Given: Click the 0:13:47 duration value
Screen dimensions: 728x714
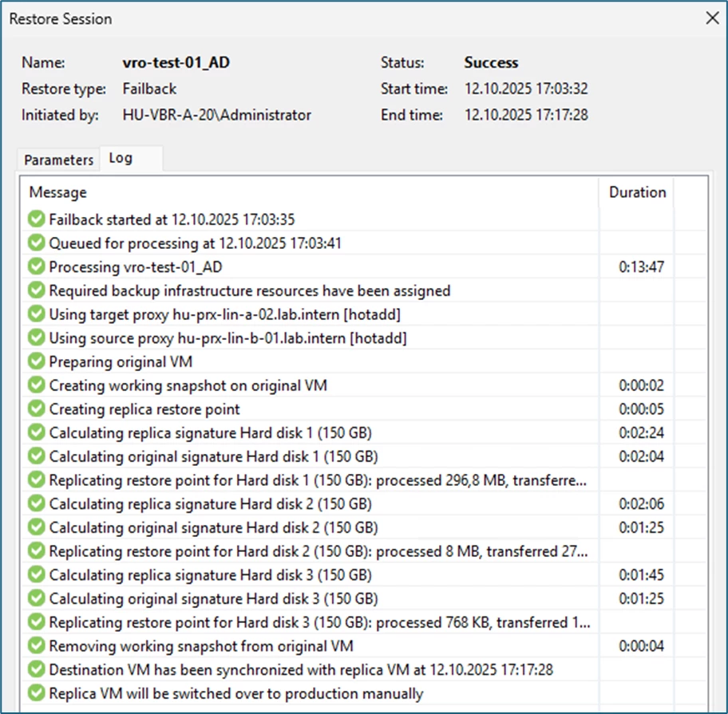Looking at the screenshot, I should 641,267.
